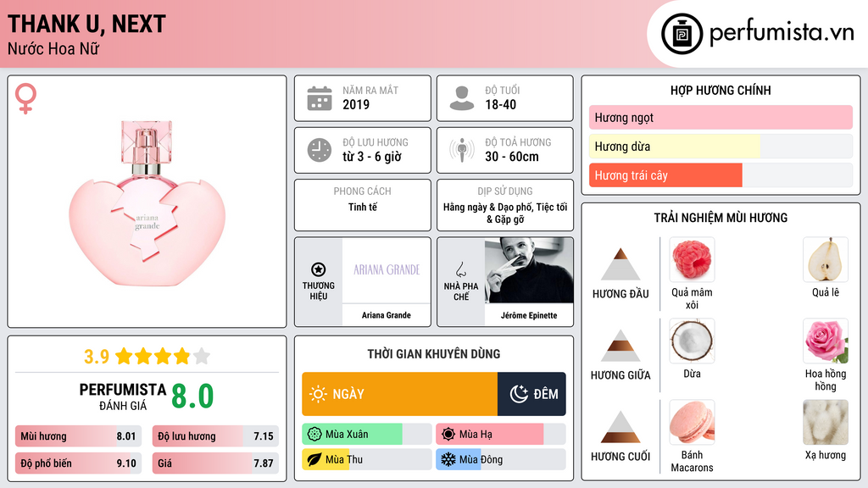This screenshot has height=488, width=868.
Task: Click the star badge icon above Thương Hiệu
Action: (319, 269)
